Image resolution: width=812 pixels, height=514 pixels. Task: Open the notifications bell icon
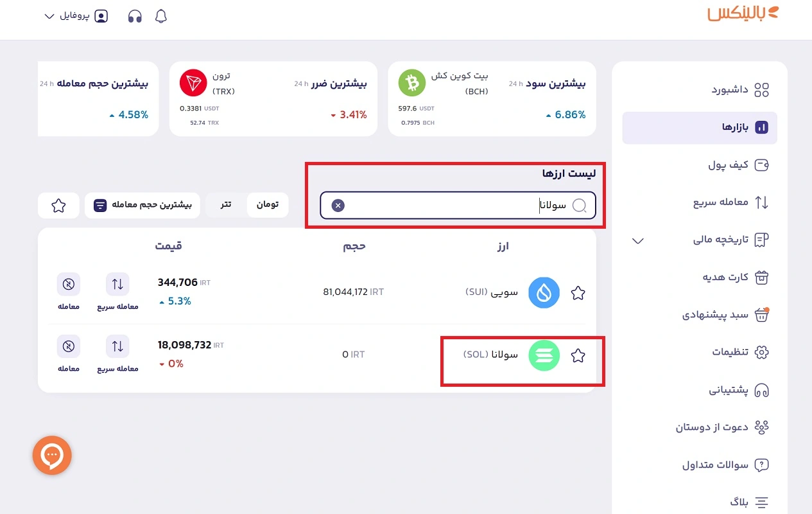161,16
